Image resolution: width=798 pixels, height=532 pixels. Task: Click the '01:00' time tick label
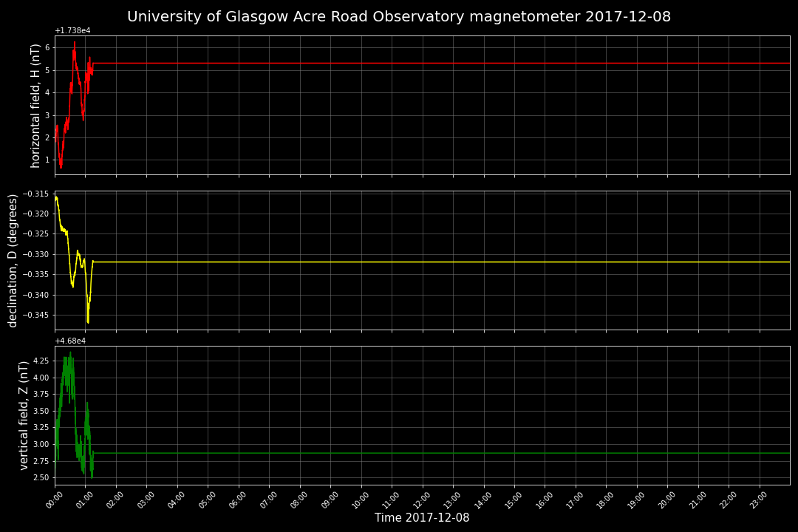84,501
